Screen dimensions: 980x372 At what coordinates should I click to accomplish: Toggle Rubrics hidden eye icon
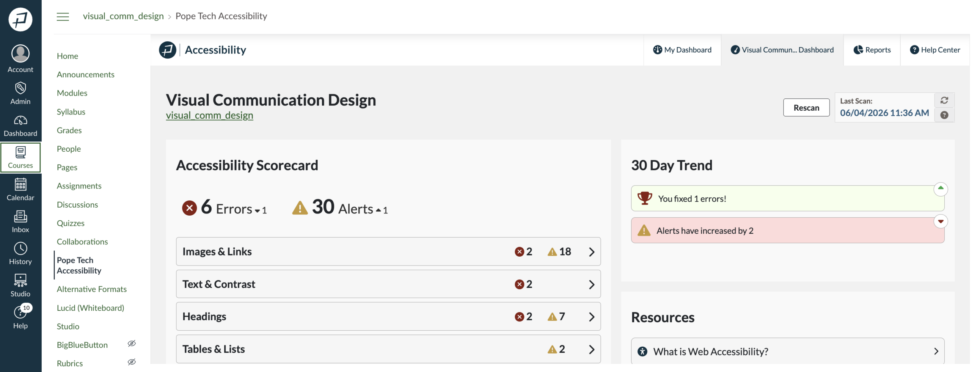tap(132, 362)
